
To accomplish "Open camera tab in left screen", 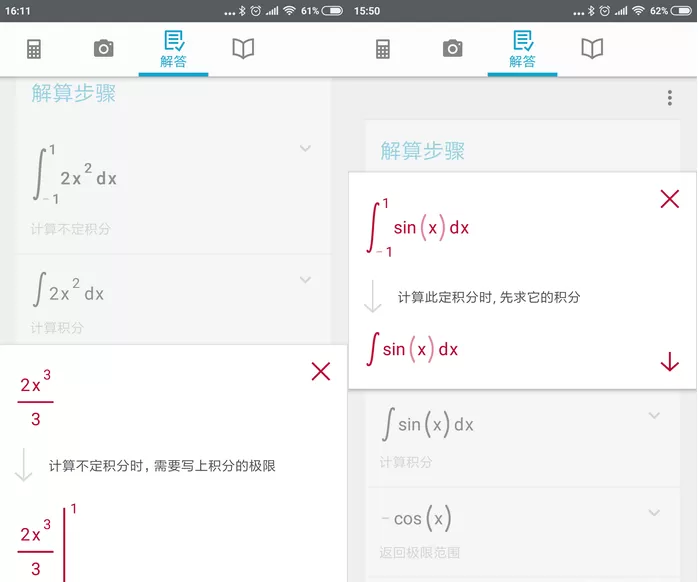I will [104, 48].
